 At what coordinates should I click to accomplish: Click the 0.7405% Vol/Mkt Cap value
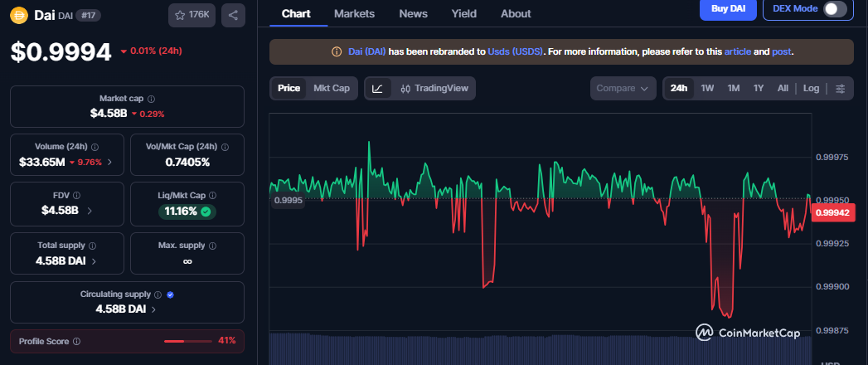tap(187, 163)
